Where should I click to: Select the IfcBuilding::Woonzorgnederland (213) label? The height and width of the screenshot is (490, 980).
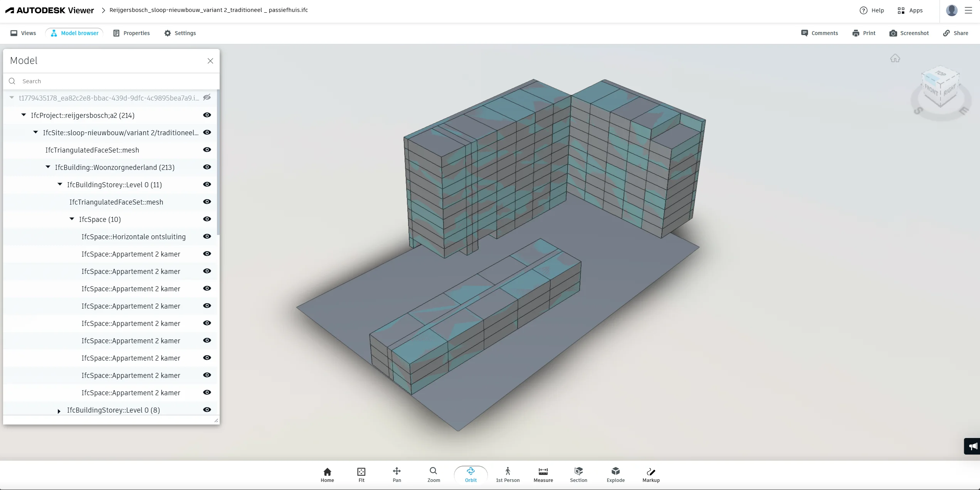(115, 167)
